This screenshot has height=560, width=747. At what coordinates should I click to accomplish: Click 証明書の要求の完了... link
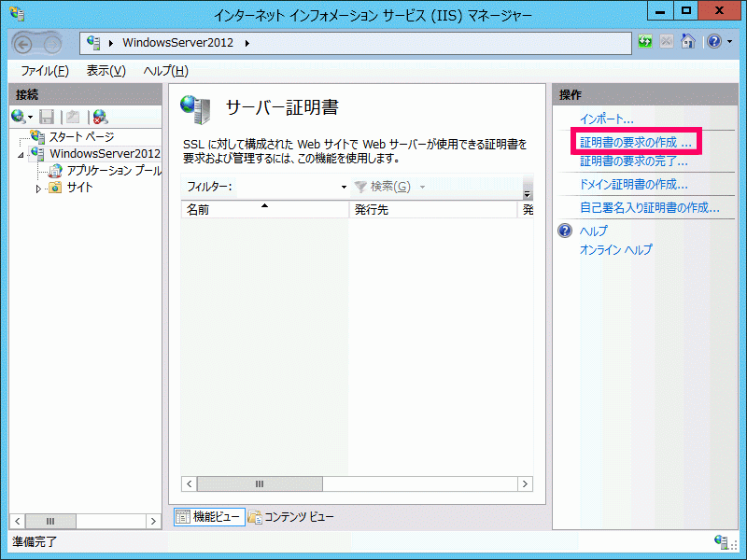click(634, 161)
